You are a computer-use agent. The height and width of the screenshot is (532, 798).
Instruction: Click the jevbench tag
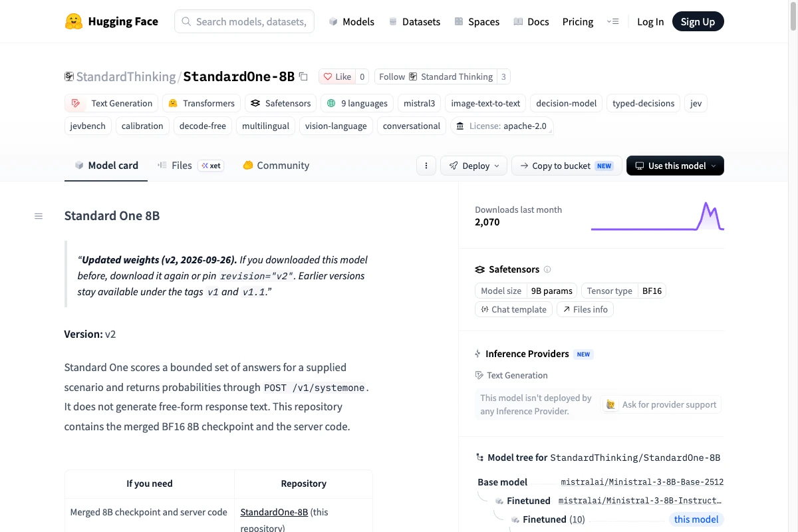click(88, 126)
